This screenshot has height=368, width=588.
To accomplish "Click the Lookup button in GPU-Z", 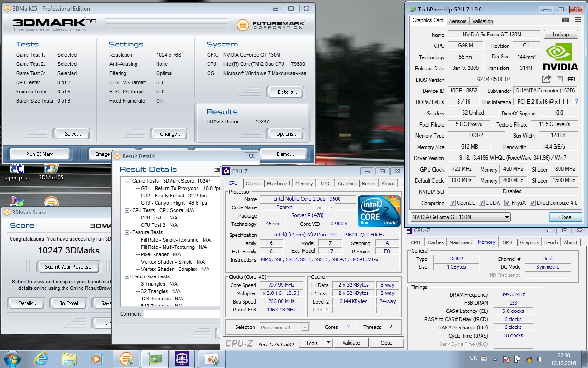I will coord(560,34).
